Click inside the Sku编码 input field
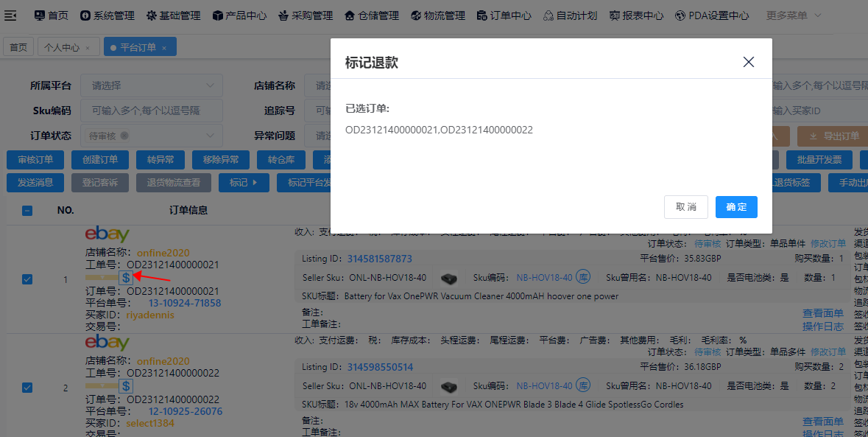Viewport: 868px width, 437px height. 150,111
